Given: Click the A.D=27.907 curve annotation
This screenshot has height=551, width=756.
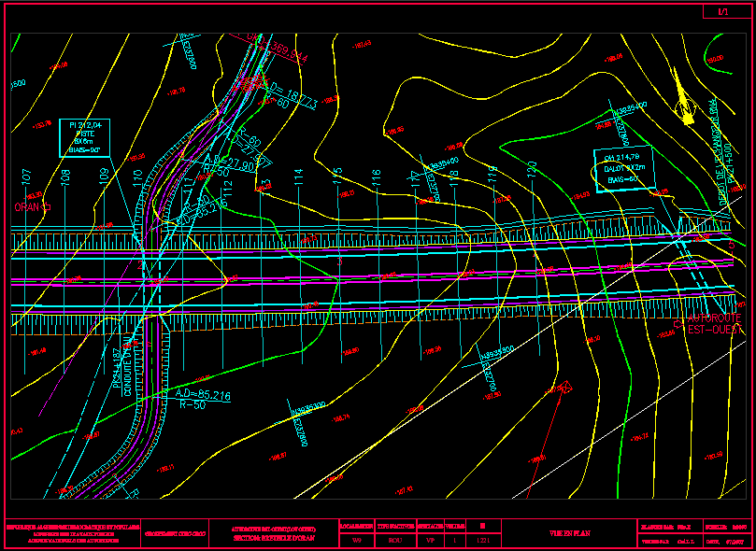Looking at the screenshot, I should [x=229, y=164].
